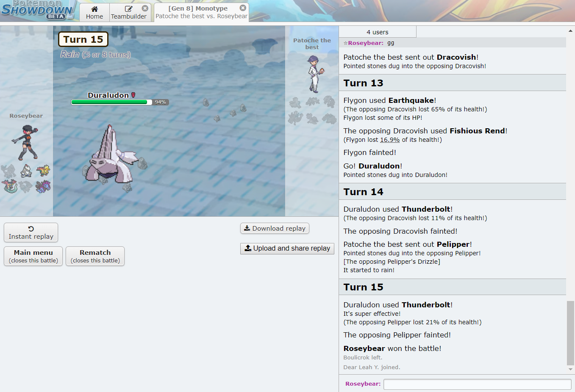The width and height of the screenshot is (575, 392).
Task: Click 'Fishious Rend' move name in log
Action: [x=477, y=131]
